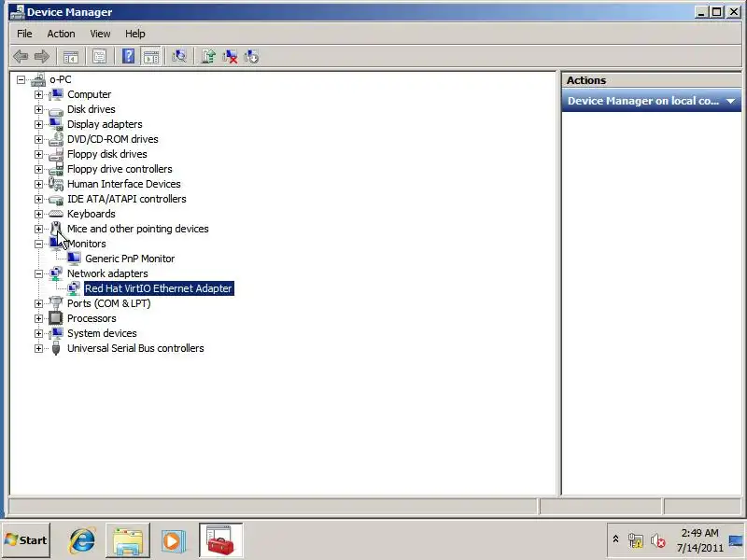Open the Start menu
747x560 pixels.
[26, 540]
